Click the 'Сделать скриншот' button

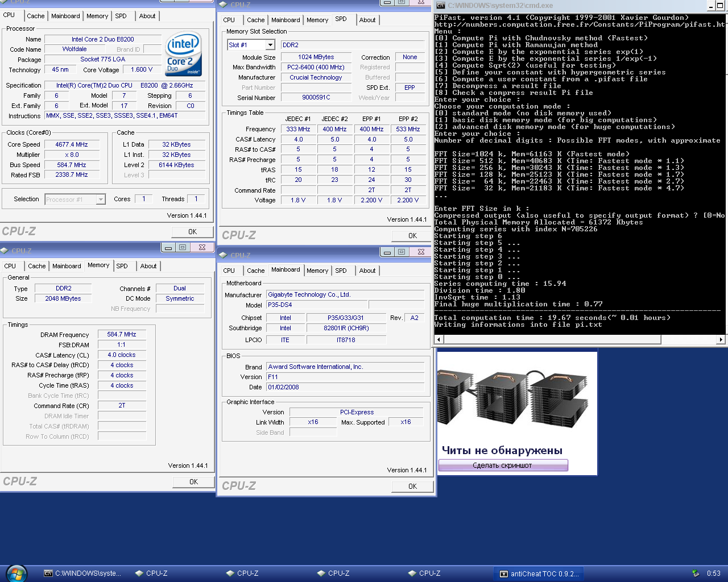503,465
